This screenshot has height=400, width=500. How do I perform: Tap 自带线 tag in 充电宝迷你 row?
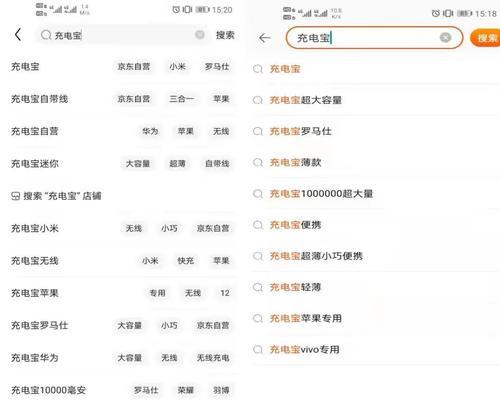pyautogui.click(x=217, y=164)
